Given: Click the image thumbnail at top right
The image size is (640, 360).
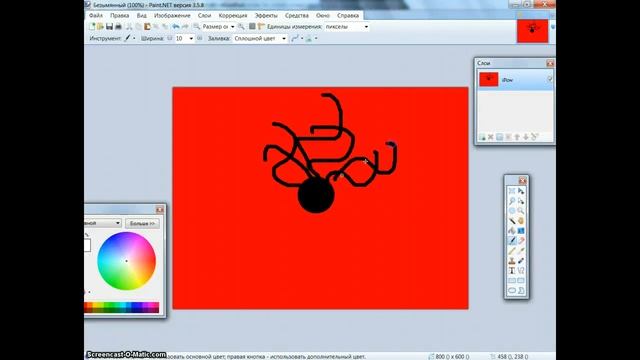Looking at the screenshot, I should (532, 31).
